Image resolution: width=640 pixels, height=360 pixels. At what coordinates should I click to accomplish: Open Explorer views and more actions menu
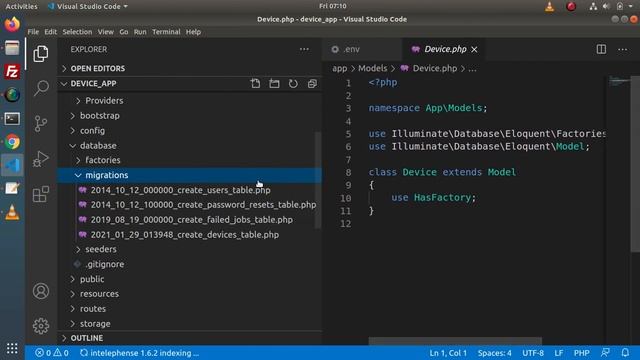[x=304, y=49]
